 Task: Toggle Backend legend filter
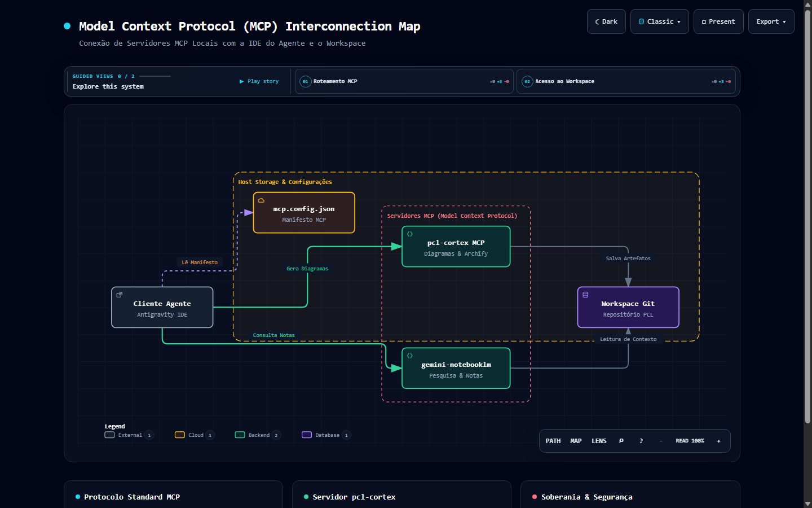point(258,435)
